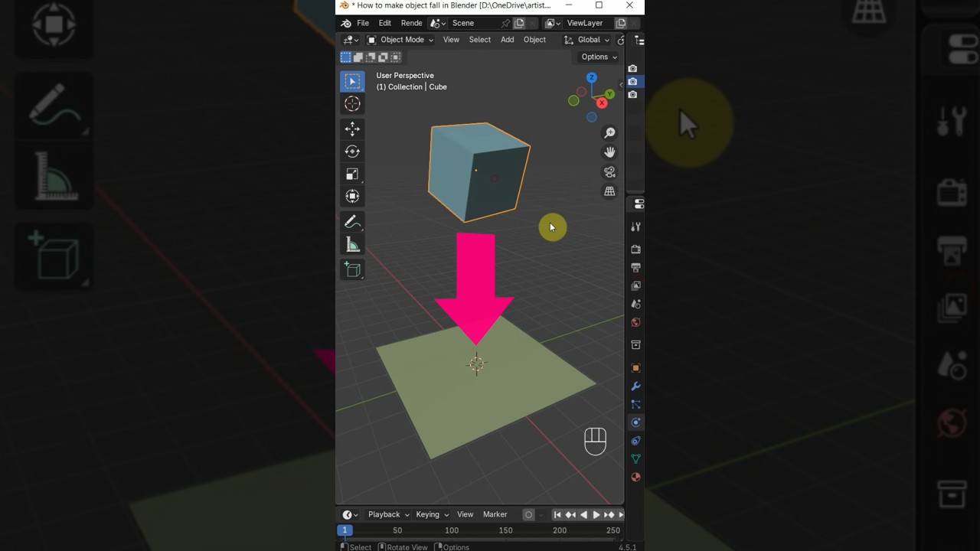Open the Object Data mesh tab

(x=635, y=459)
